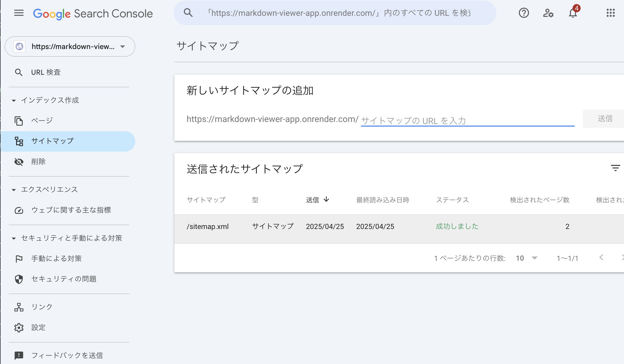
Task: Open 手動による対策 page
Action: (68, 259)
